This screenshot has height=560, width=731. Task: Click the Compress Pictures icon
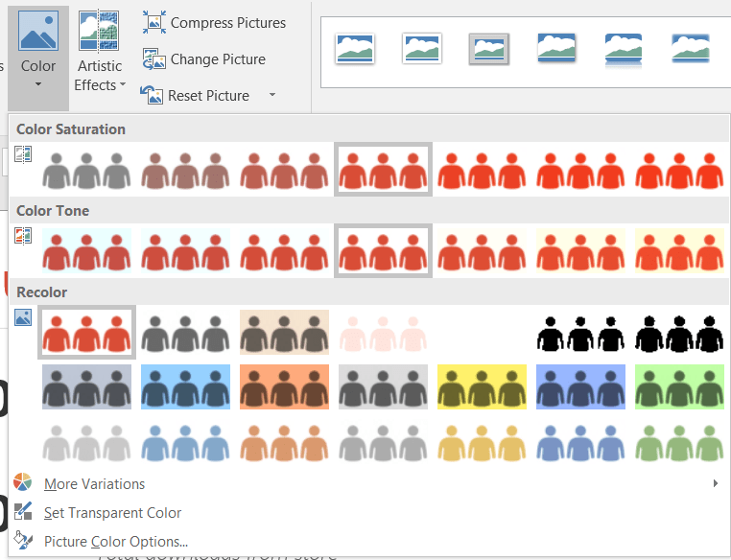pos(153,22)
